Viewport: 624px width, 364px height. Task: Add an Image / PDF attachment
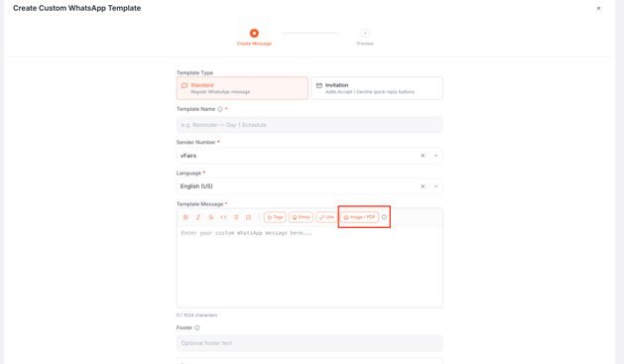pyautogui.click(x=359, y=217)
